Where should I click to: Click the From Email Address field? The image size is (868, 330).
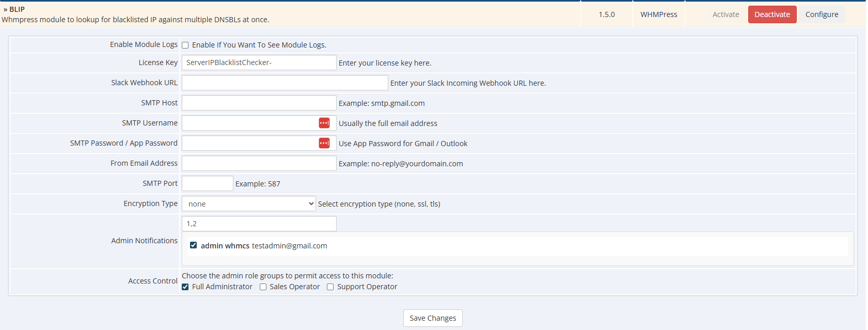(259, 163)
